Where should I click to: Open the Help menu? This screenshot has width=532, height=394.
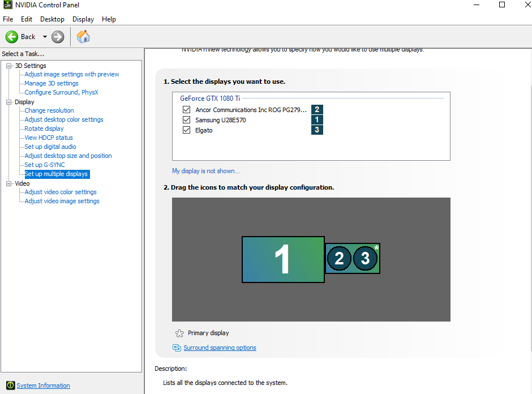click(x=109, y=19)
